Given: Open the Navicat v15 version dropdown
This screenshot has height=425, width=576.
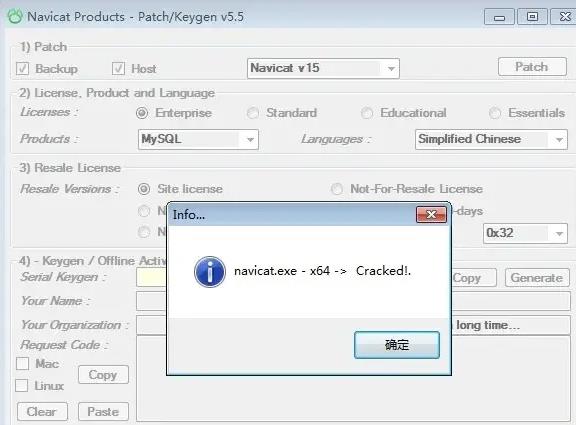Looking at the screenshot, I should 323,68.
